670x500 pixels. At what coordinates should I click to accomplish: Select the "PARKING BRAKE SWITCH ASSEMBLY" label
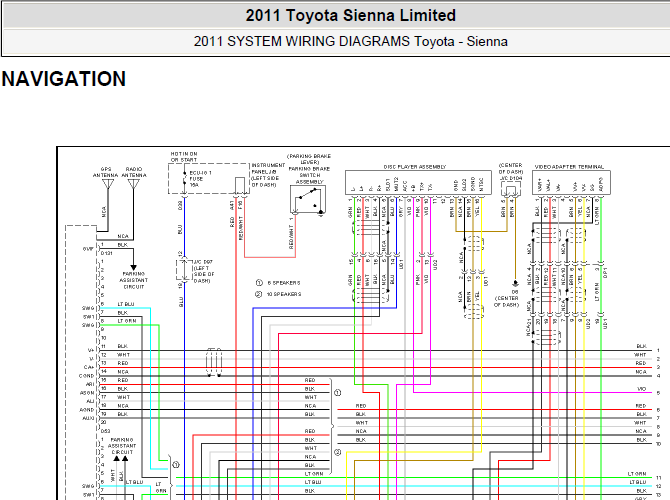[309, 175]
